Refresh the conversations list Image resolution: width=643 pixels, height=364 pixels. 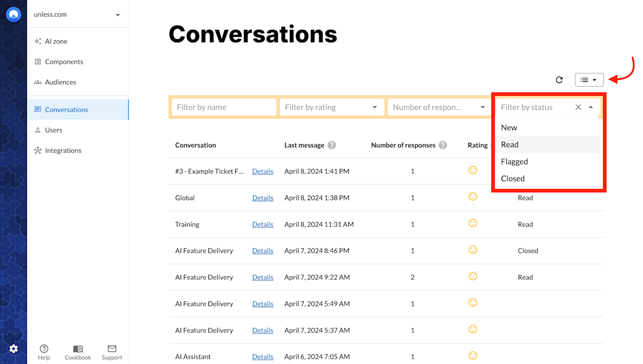click(x=559, y=79)
